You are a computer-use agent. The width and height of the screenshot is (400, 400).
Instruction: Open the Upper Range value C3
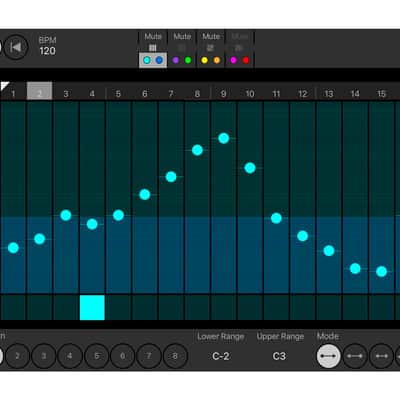(x=279, y=356)
